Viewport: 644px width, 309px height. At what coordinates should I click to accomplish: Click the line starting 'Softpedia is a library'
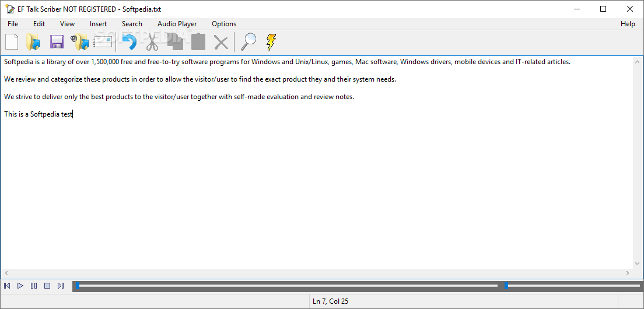(287, 62)
